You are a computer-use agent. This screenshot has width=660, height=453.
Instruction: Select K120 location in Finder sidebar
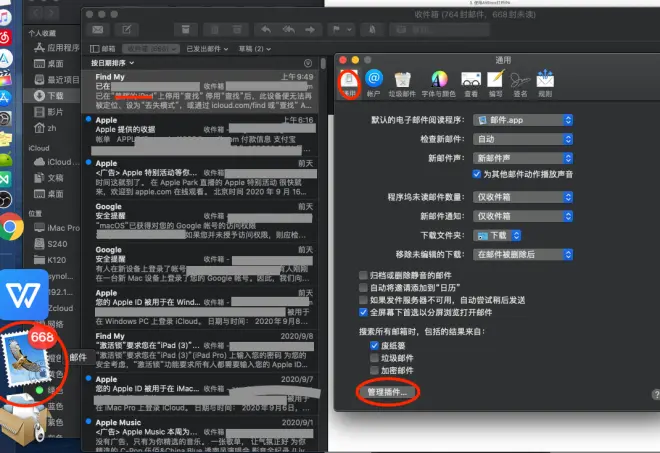pos(50,260)
